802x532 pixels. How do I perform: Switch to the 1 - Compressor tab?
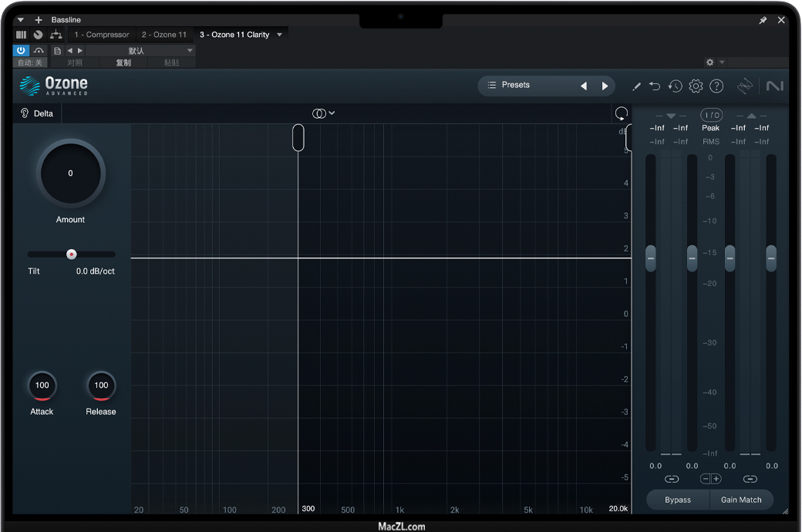click(x=102, y=35)
